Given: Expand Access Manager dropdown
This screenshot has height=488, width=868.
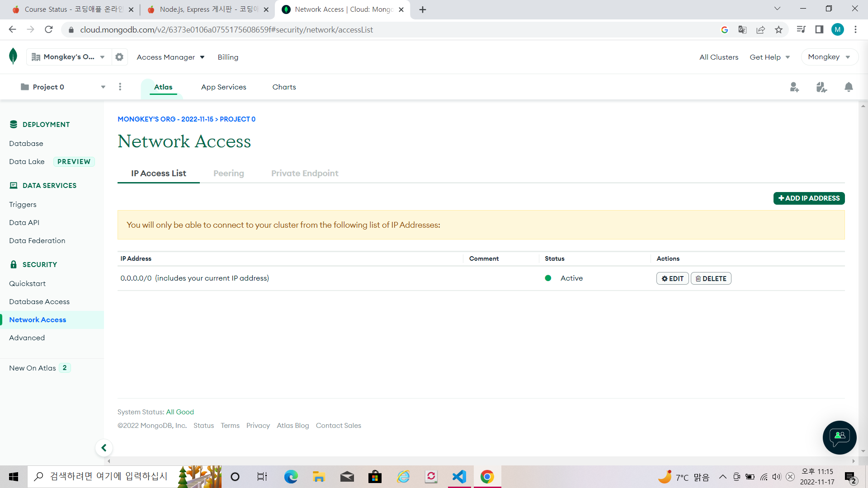Looking at the screenshot, I should [170, 57].
